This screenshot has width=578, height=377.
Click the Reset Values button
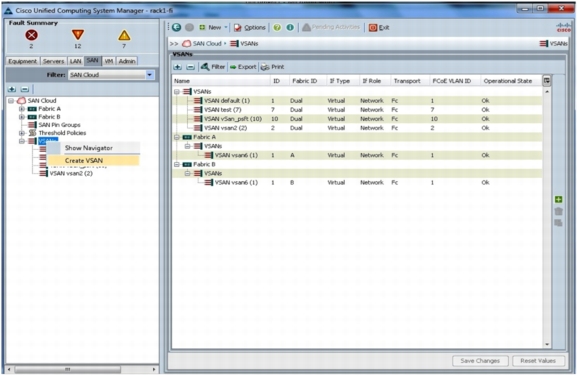pyautogui.click(x=538, y=361)
